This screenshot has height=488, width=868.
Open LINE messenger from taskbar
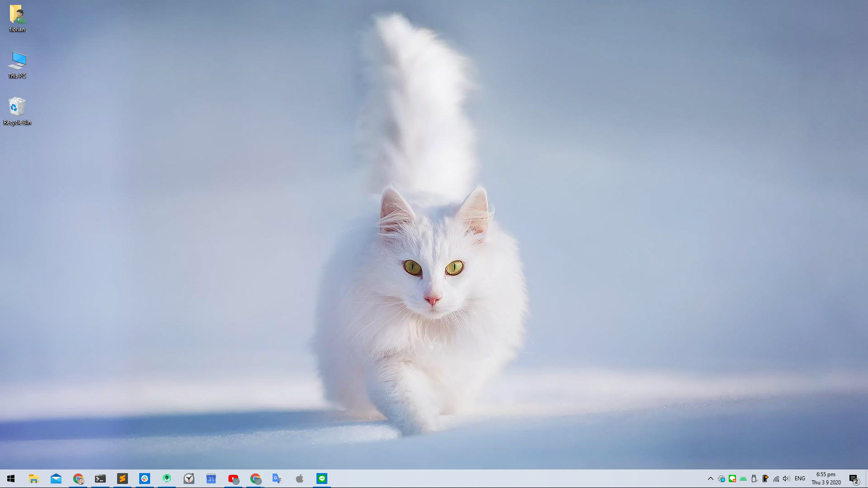pyautogui.click(x=322, y=479)
